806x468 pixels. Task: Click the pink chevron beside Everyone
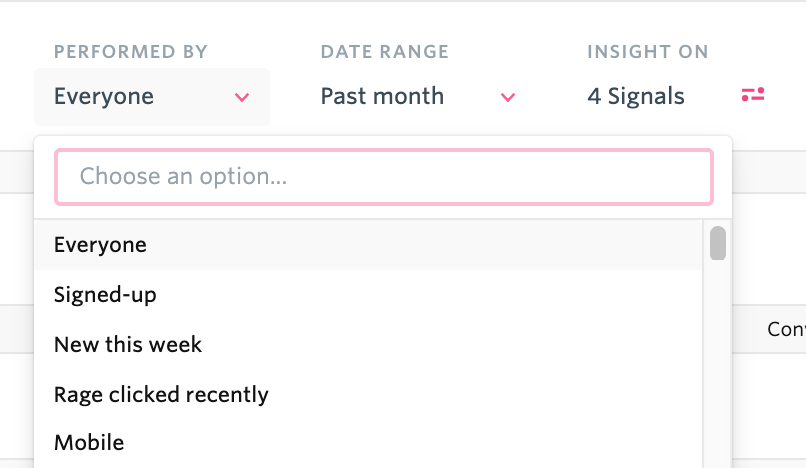click(x=242, y=97)
